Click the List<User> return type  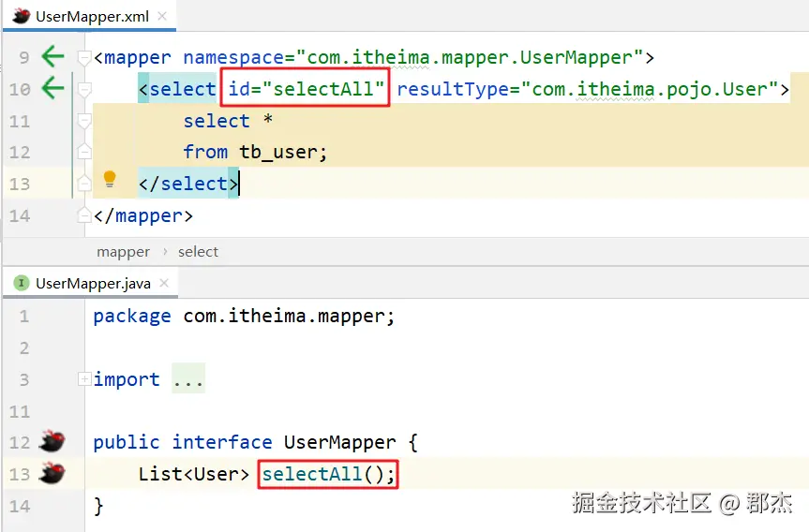pos(193,474)
